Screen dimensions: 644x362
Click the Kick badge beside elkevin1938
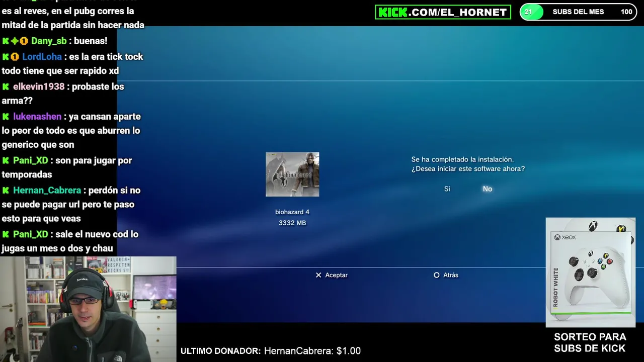pyautogui.click(x=6, y=86)
